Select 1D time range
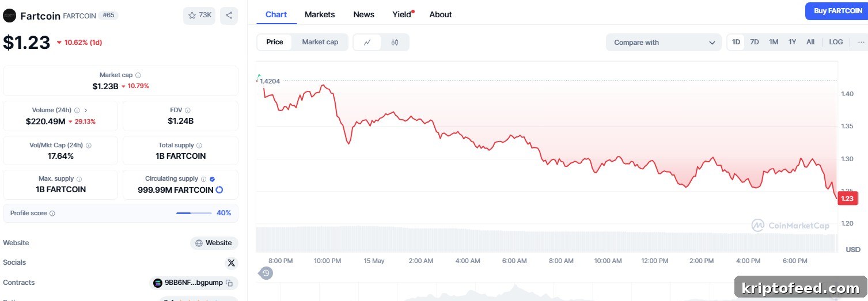 click(x=736, y=42)
